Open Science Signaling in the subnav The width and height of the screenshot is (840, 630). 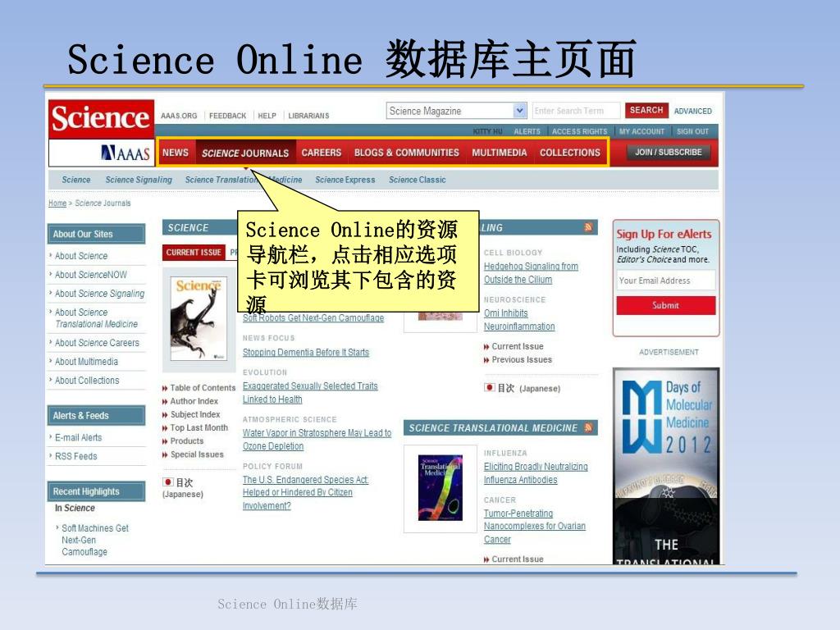pyautogui.click(x=139, y=180)
